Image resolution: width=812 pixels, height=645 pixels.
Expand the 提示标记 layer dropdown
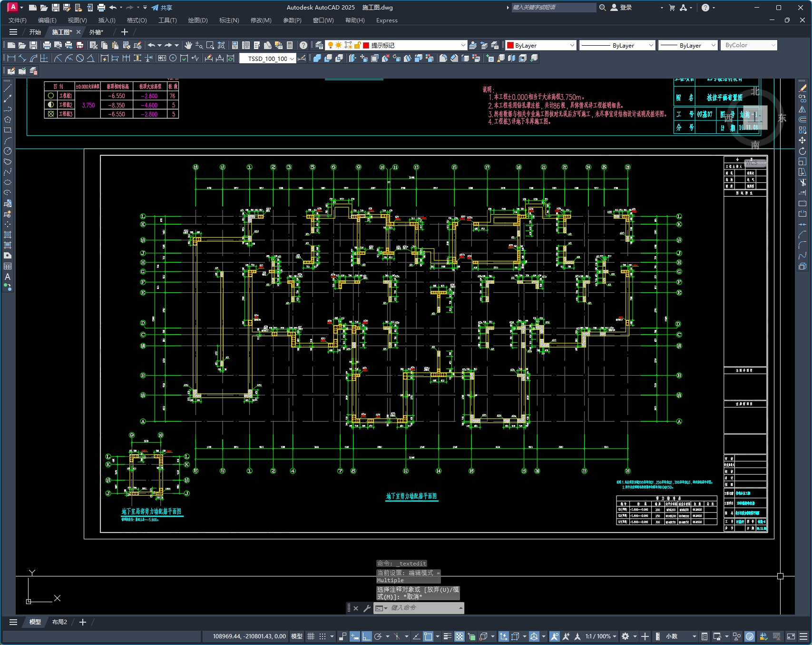click(463, 45)
